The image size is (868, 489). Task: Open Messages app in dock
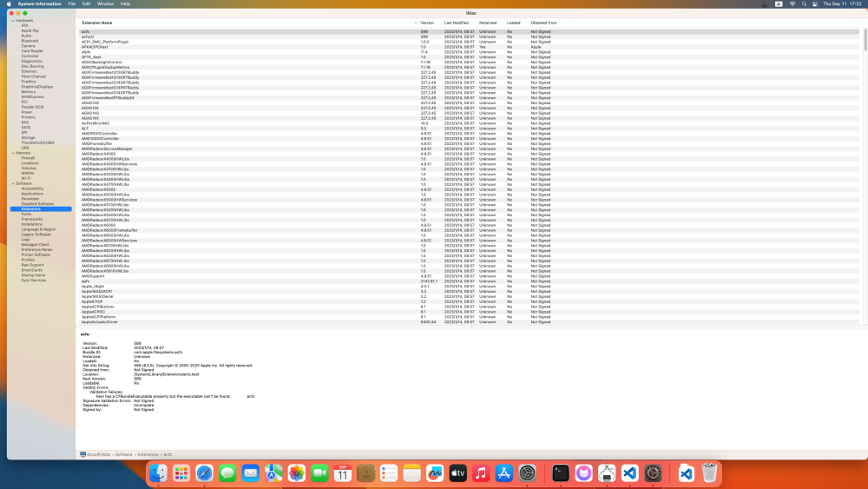pos(227,473)
